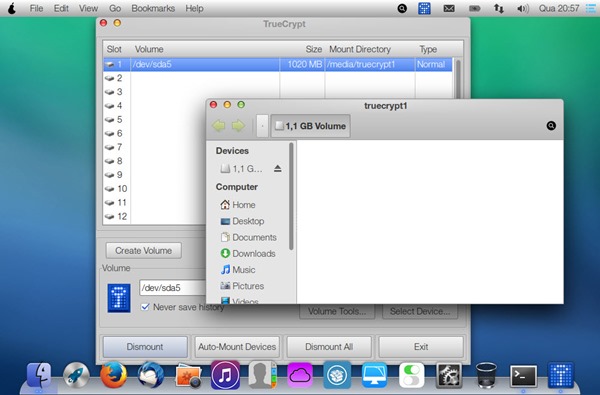Eject the 1,1 GB volume
Image resolution: width=600 pixels, height=395 pixels.
[x=278, y=168]
